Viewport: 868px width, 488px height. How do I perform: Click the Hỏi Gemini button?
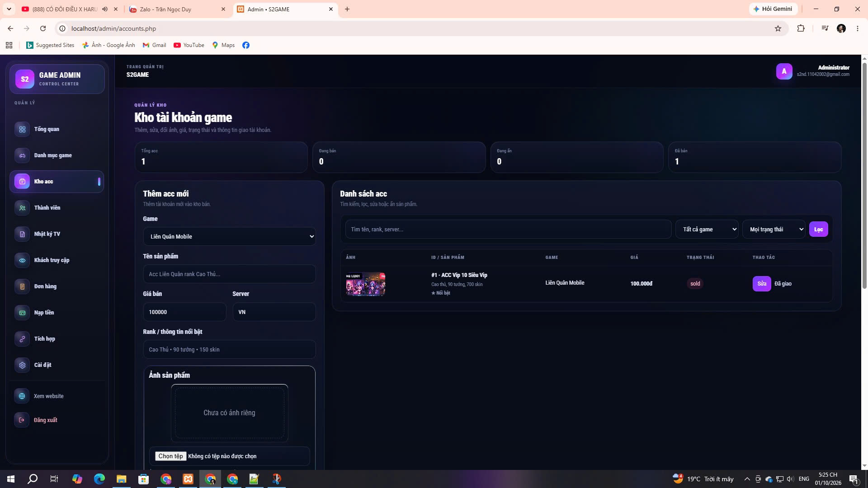coord(773,9)
